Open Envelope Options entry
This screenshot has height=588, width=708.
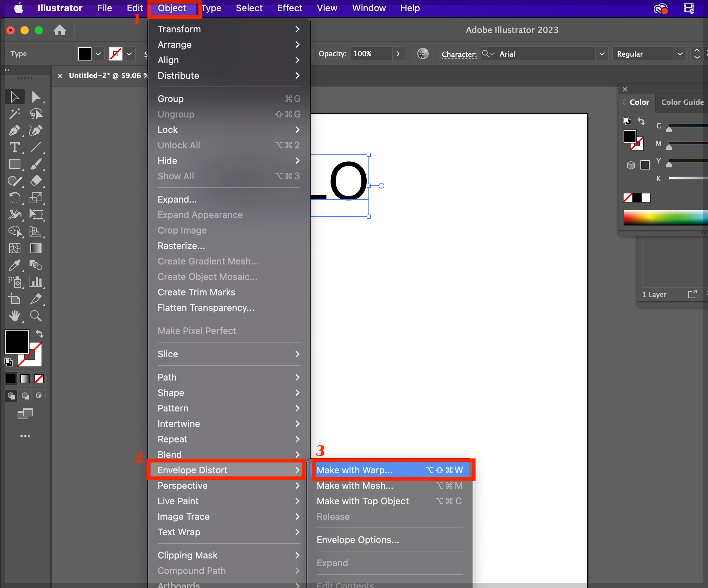tap(358, 540)
